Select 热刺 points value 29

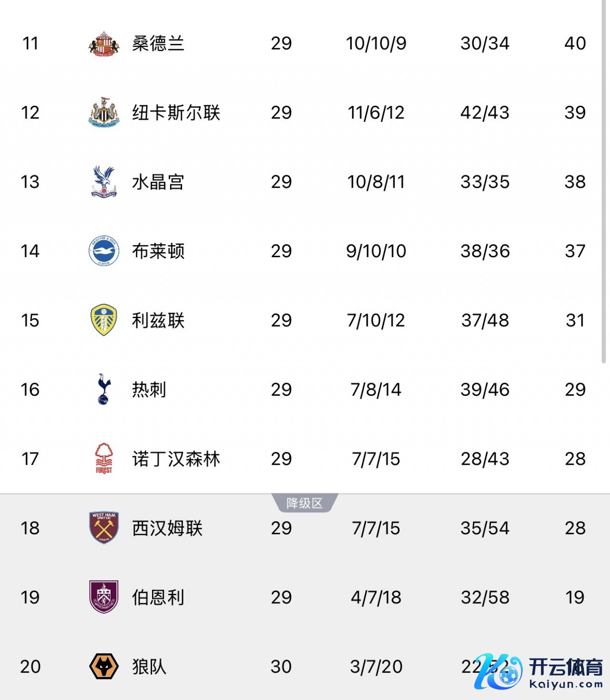pos(575,390)
